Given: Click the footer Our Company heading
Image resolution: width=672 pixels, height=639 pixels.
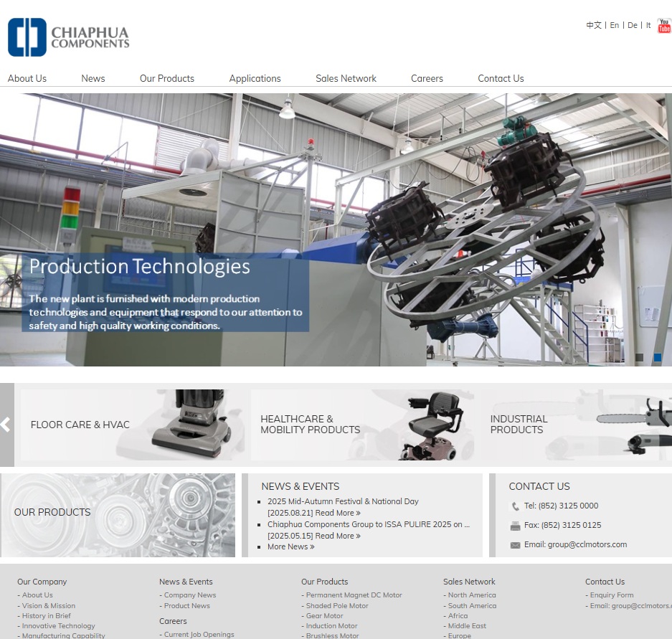Looking at the screenshot, I should coord(42,582).
